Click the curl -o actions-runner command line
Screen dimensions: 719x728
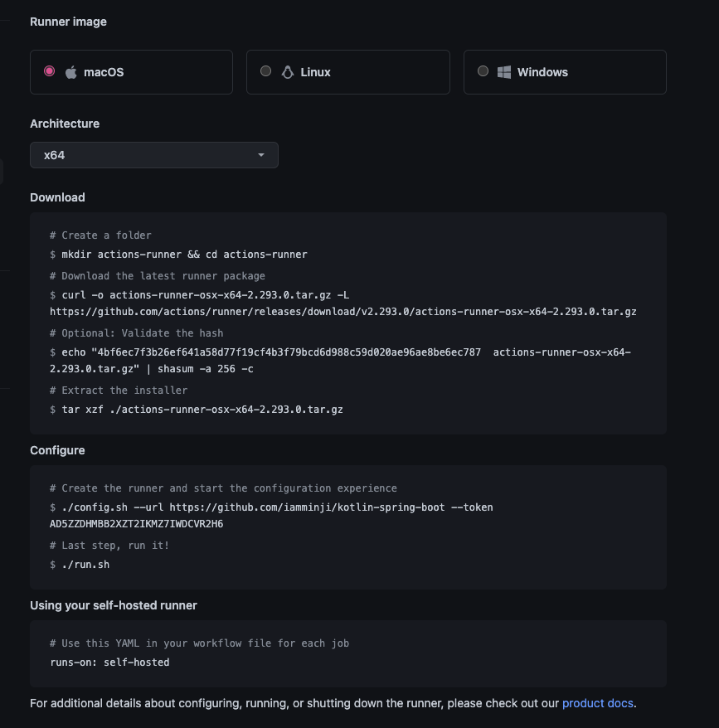(x=200, y=295)
